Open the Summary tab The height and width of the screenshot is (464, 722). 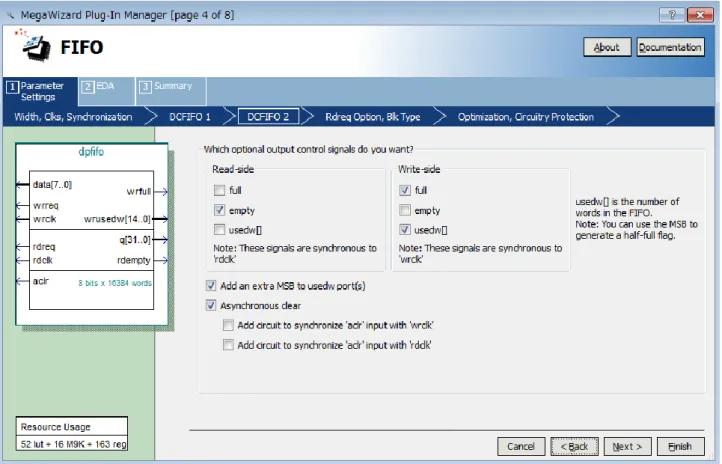pos(171,92)
